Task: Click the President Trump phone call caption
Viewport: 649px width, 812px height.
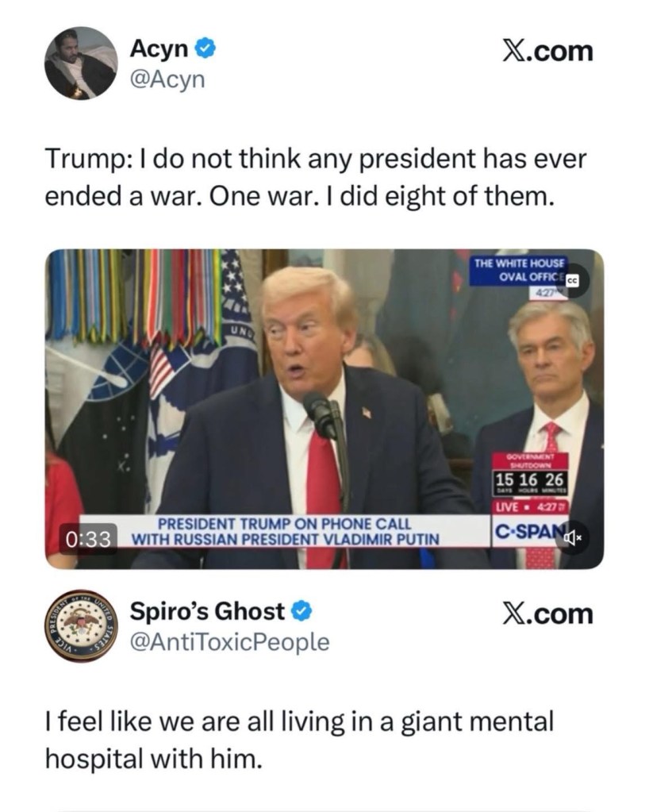Action: [285, 532]
